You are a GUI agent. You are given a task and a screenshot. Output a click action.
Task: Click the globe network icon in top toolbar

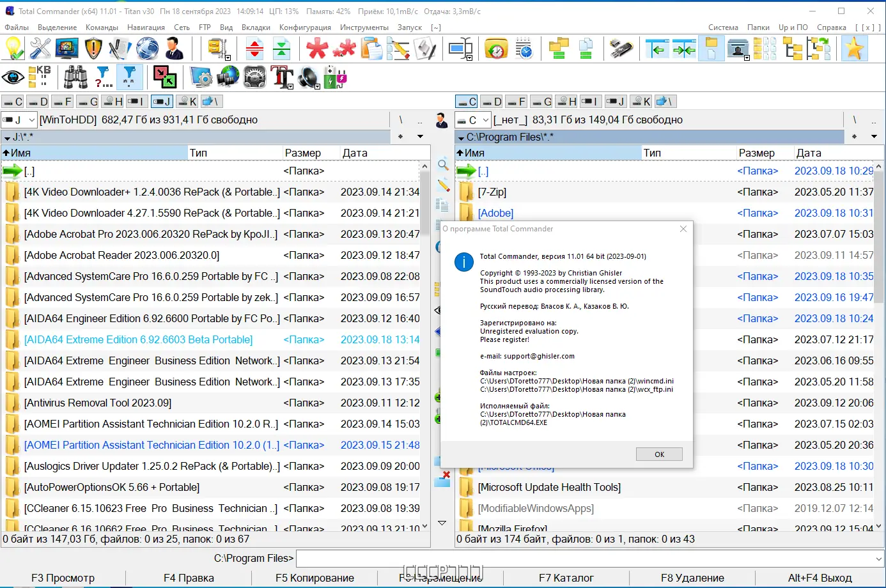point(147,49)
